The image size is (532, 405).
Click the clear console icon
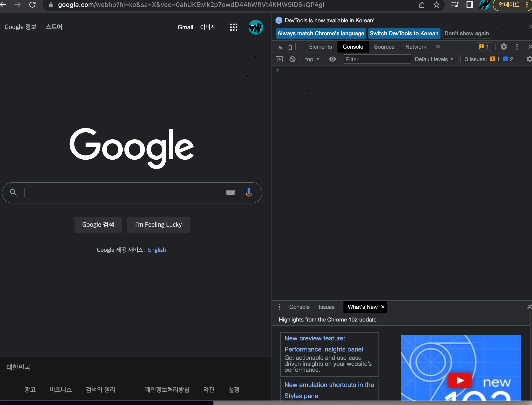(x=292, y=59)
